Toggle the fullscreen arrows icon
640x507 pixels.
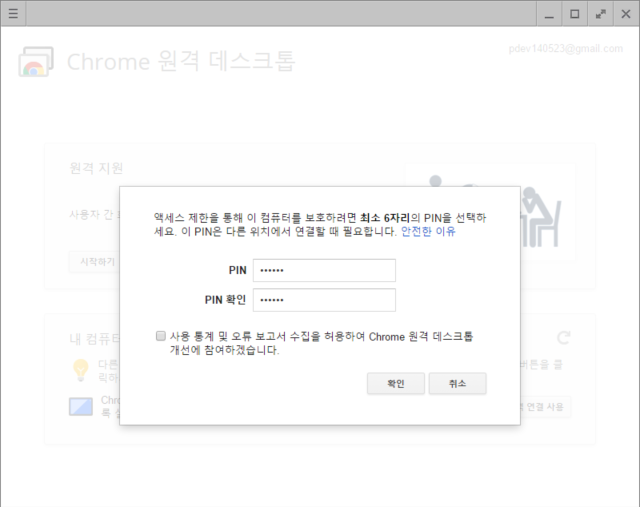coord(600,14)
